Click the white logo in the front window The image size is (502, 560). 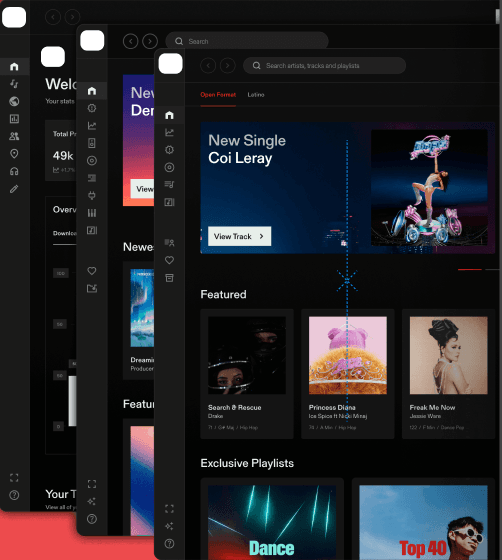click(170, 64)
